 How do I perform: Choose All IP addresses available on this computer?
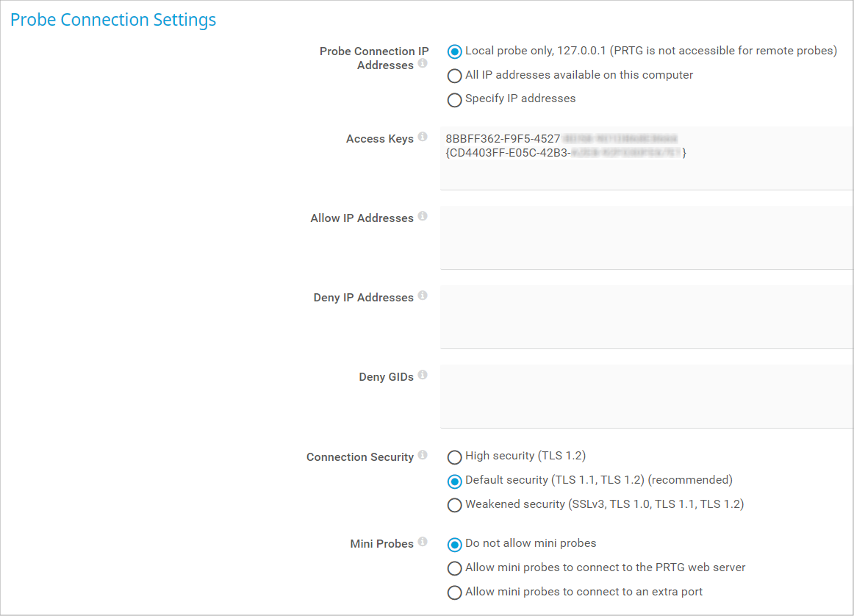point(455,76)
